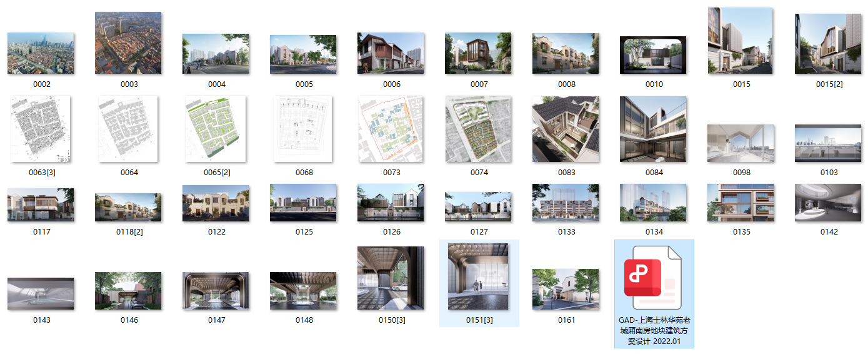
Task: Select thumbnail image 0126
Action: (391, 203)
